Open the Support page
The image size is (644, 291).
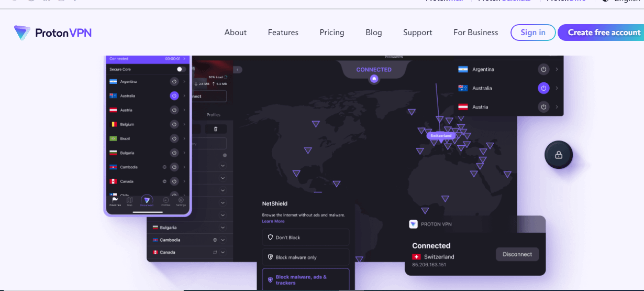pos(418,33)
